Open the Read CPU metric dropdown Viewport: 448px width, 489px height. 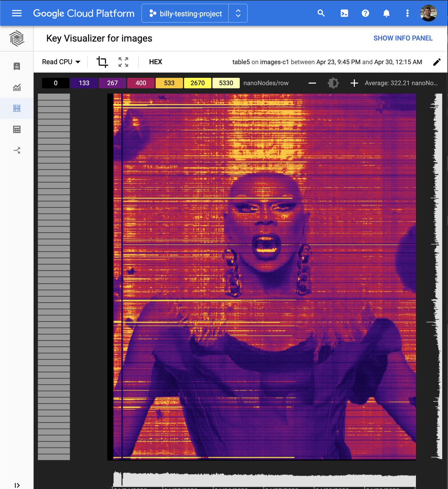[x=61, y=62]
